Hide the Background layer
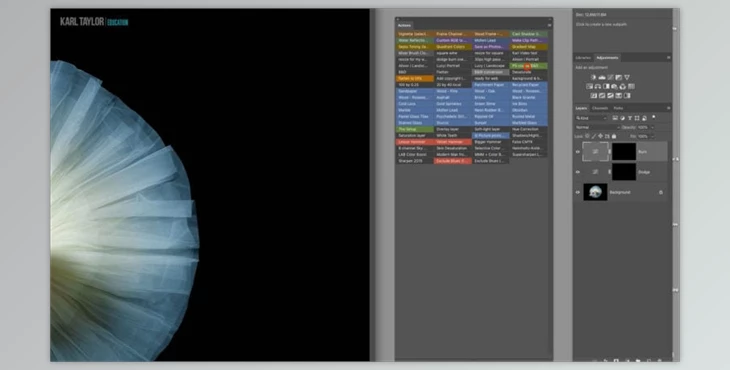This screenshot has height=370, width=730. 578,192
